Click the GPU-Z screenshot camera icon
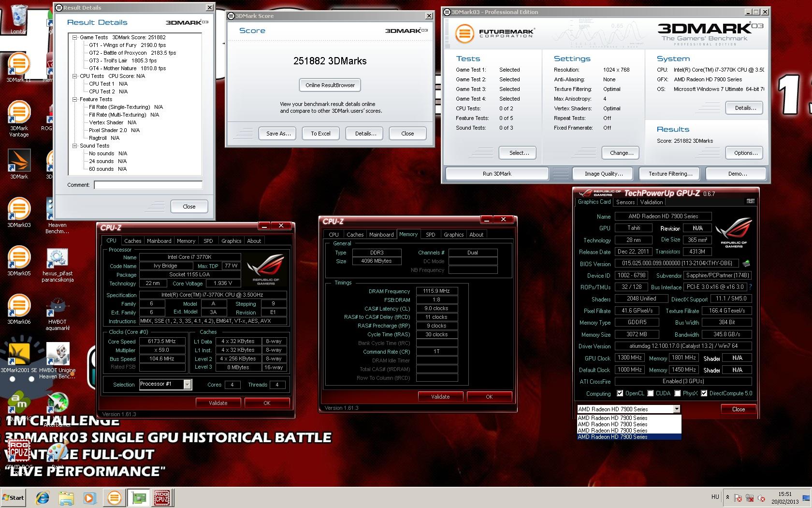This screenshot has height=508, width=812. 750,201
